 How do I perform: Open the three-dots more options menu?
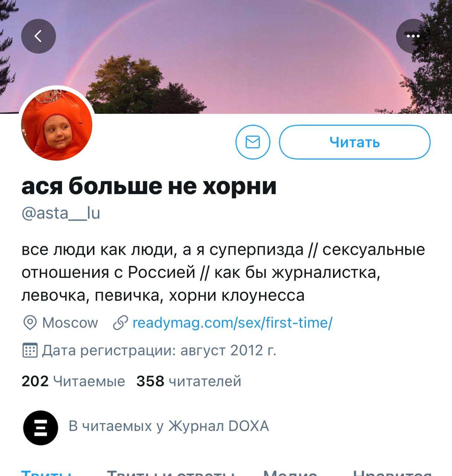tap(413, 36)
